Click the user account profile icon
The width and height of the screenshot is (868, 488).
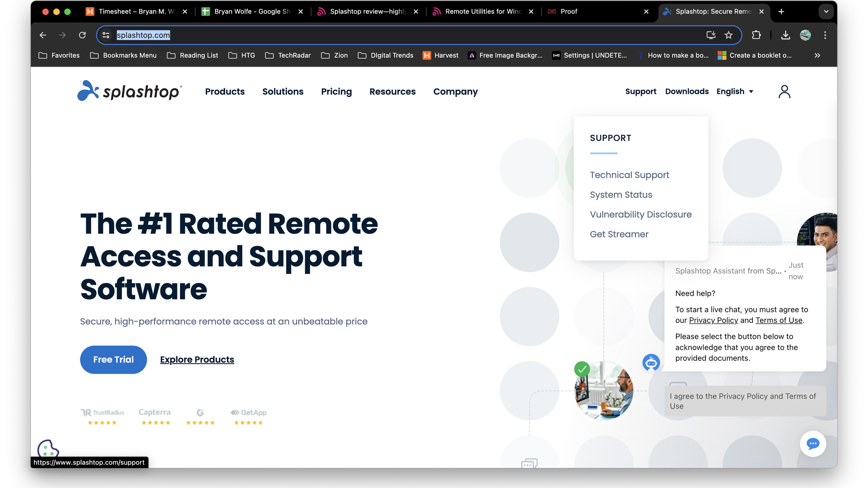[x=784, y=92]
